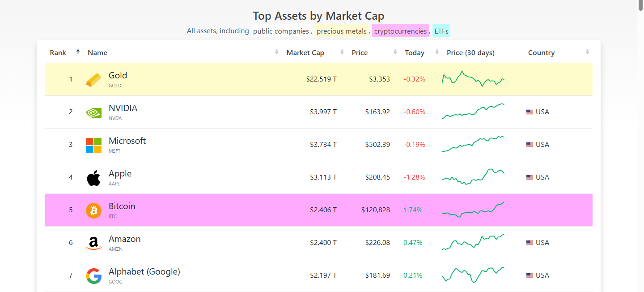Sort by Market Cap using sort arrows
This screenshot has width=644, height=292.
342,52
